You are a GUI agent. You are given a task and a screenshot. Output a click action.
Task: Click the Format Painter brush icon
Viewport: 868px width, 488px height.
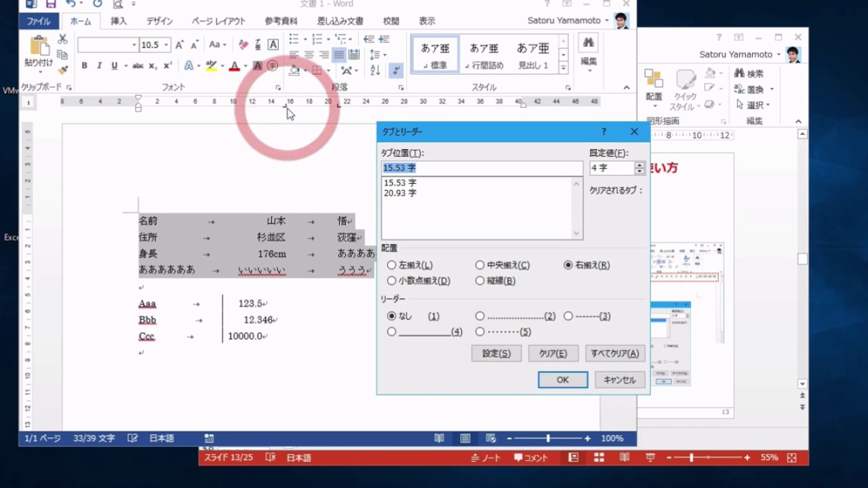point(62,69)
